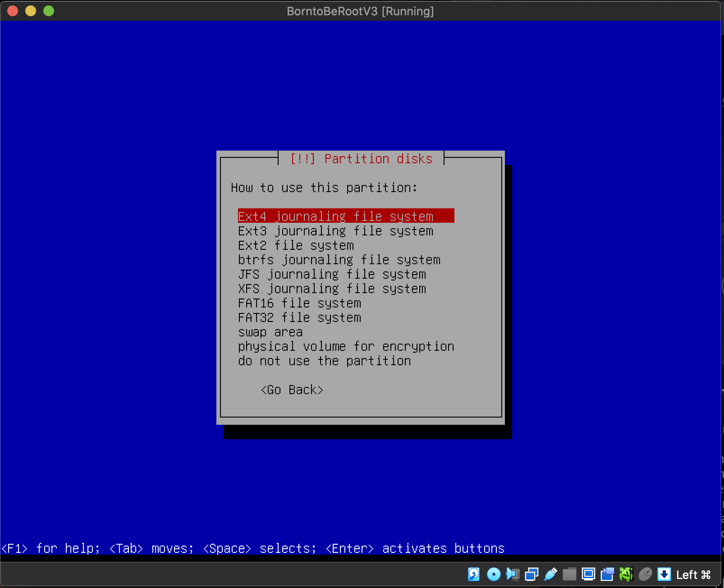This screenshot has width=724, height=588.
Task: Select Ext3 journaling file system
Action: click(335, 231)
